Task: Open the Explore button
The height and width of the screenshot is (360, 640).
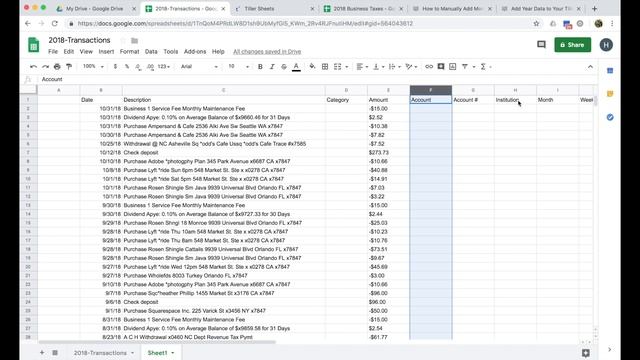Action: (x=586, y=353)
